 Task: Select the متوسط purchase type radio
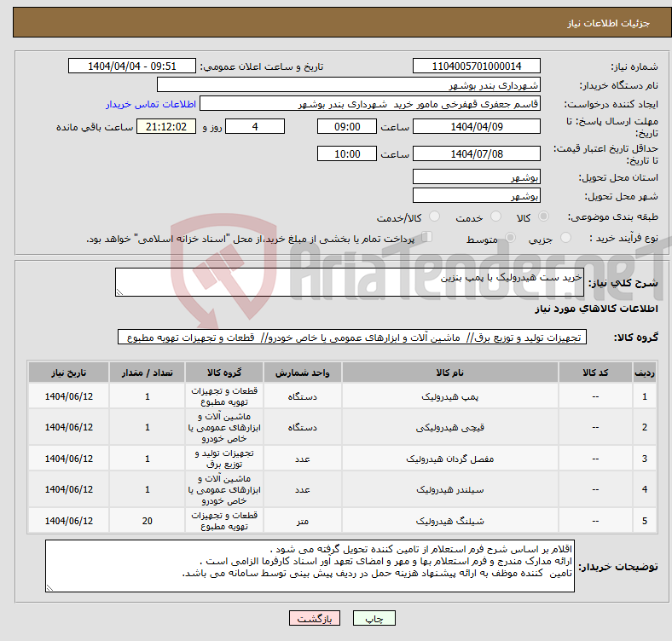click(x=510, y=237)
